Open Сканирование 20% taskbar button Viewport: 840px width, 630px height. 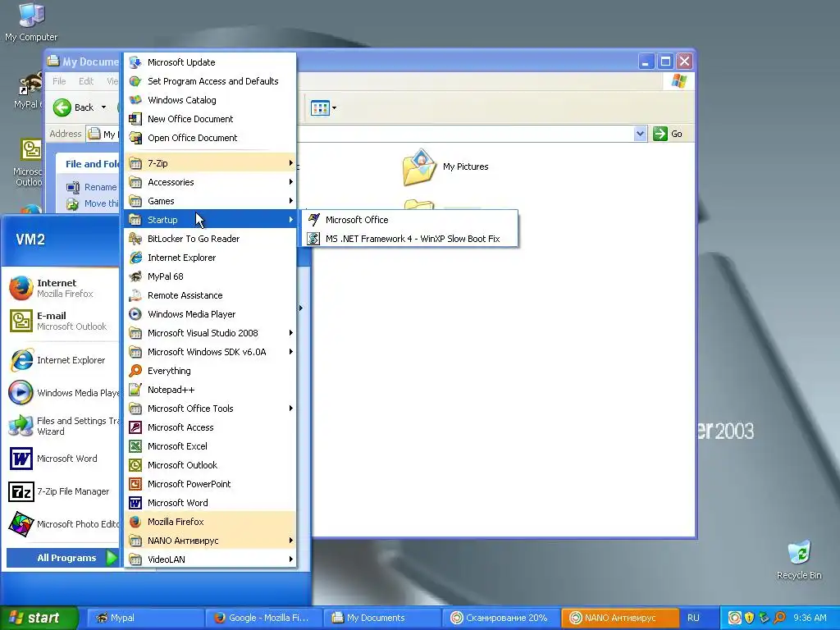click(x=501, y=618)
